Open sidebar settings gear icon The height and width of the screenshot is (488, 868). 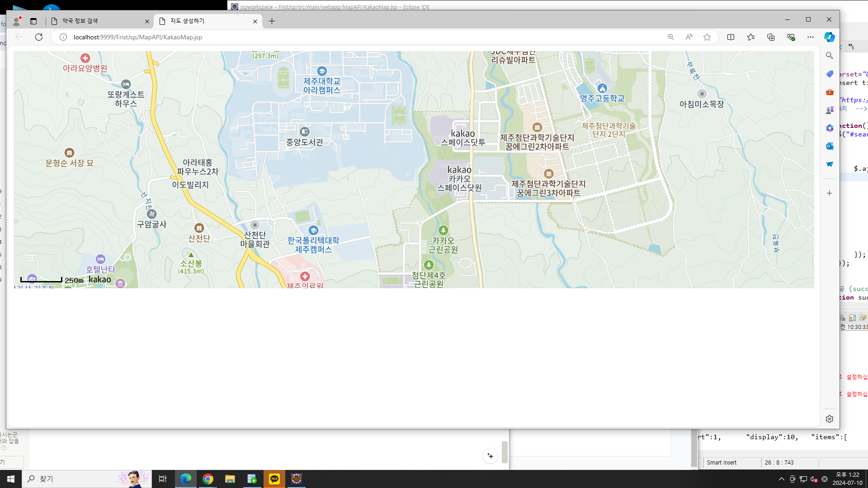(x=829, y=419)
